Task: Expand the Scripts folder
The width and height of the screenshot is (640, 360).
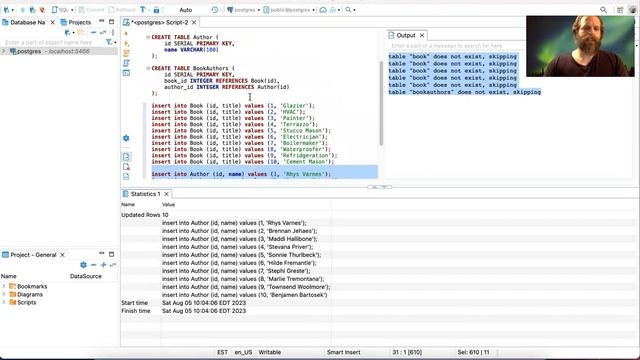Action: pos(4,302)
